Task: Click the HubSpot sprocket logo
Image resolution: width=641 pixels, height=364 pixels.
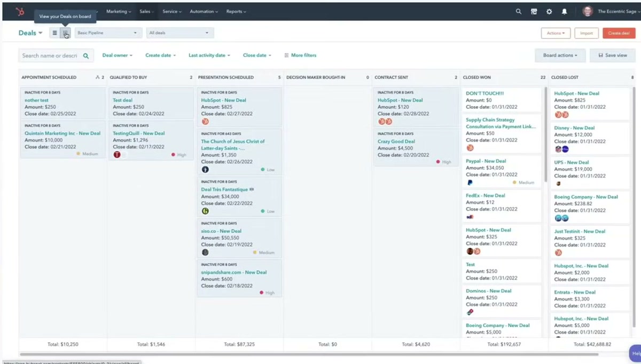Action: tap(20, 11)
